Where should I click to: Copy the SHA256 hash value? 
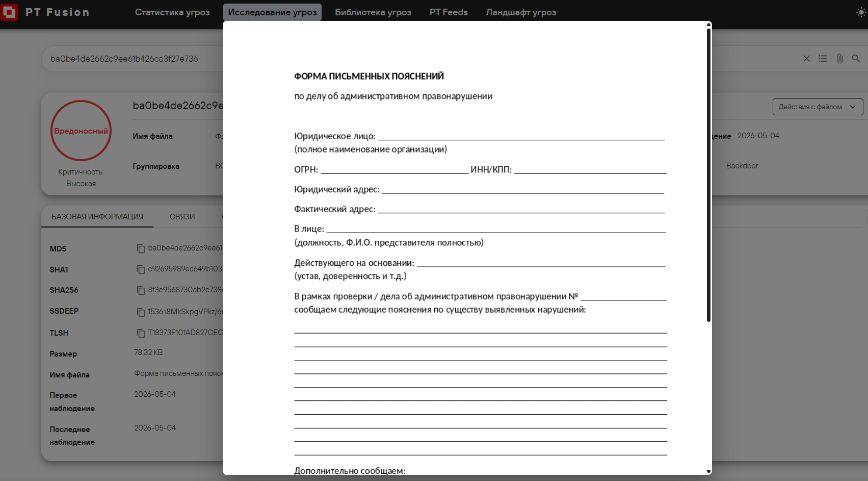[x=141, y=290]
